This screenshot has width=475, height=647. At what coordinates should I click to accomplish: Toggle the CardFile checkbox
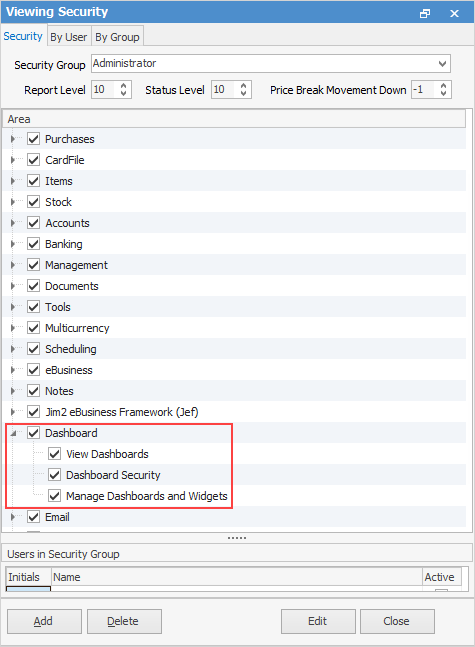33,160
